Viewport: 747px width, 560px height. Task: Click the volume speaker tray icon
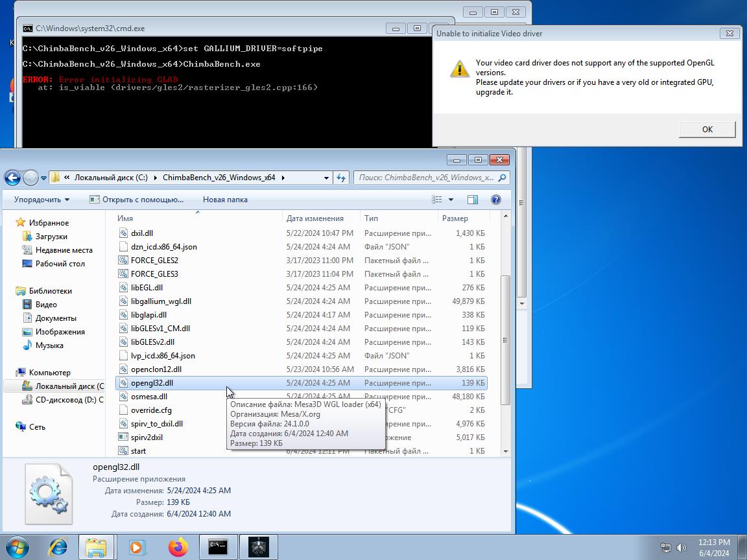[x=682, y=548]
